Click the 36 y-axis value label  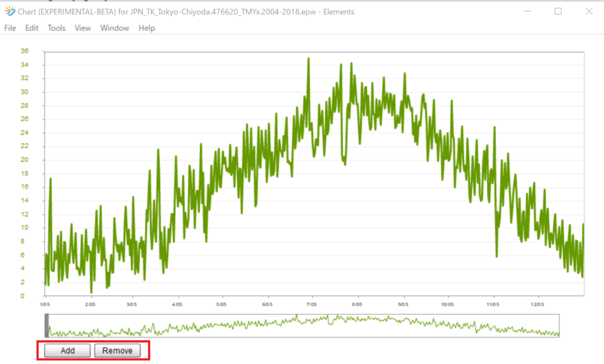25,51
